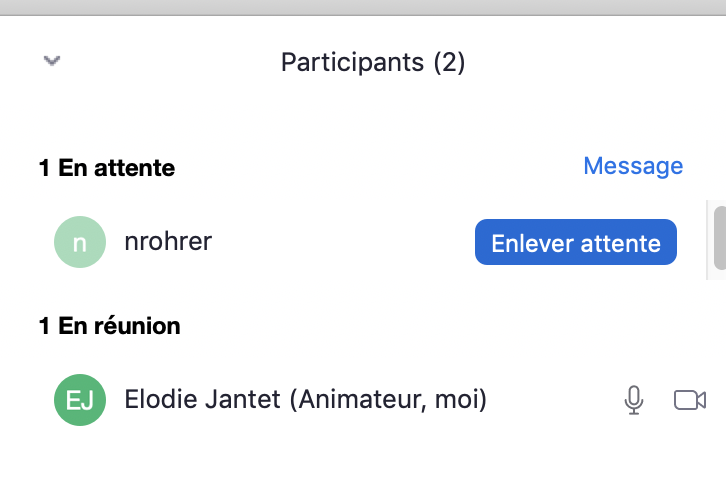Image resolution: width=726 pixels, height=498 pixels.
Task: Select the nrohrer participant name
Action: click(168, 242)
